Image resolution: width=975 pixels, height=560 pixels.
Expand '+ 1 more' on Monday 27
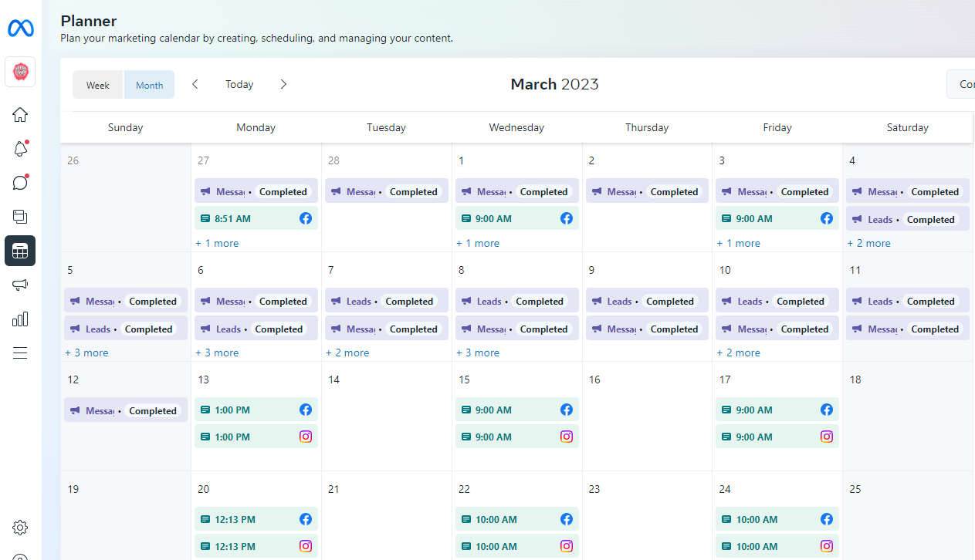(217, 243)
